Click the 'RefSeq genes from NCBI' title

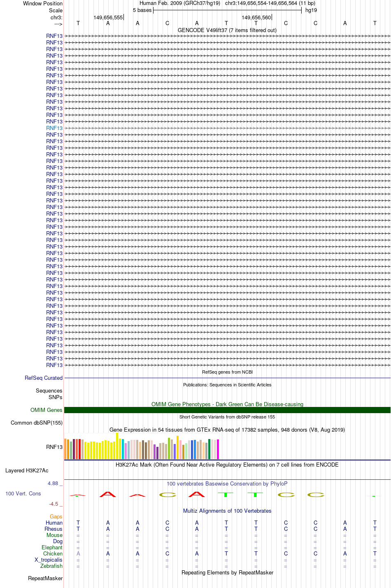pos(227,372)
